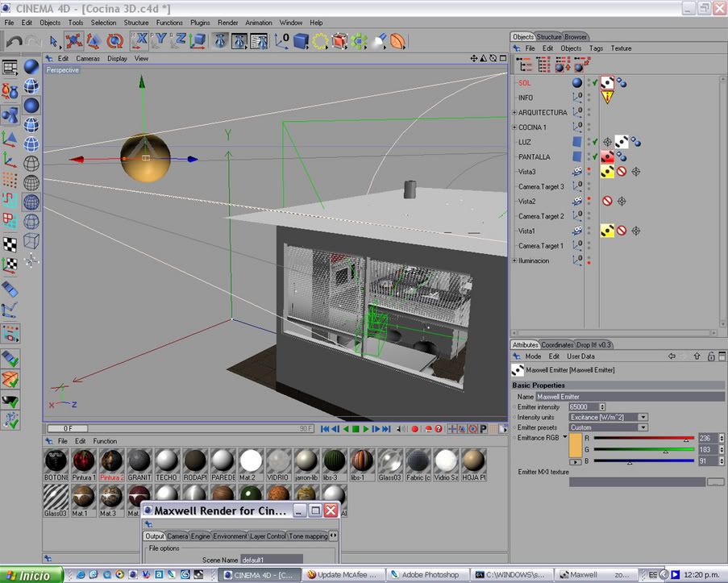Click the Make Editable vases icon
Viewport: 728px width, 583px height.
(10, 91)
